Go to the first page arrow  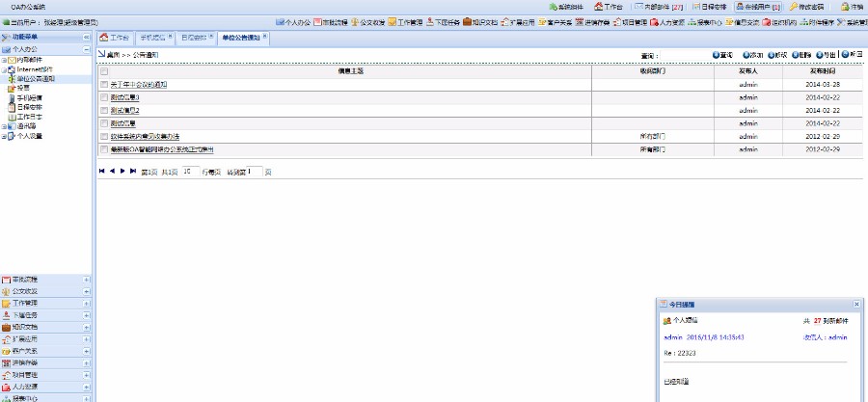coord(102,171)
